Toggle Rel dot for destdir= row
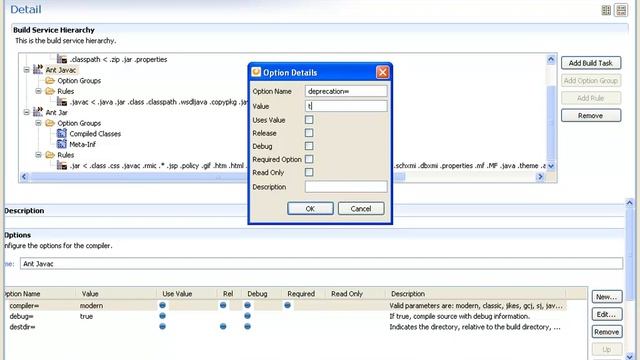The width and height of the screenshot is (640, 360). tap(223, 327)
